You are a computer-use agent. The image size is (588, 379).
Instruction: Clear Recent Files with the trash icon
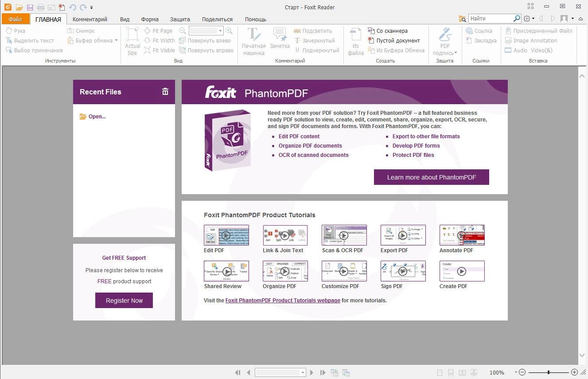(165, 92)
